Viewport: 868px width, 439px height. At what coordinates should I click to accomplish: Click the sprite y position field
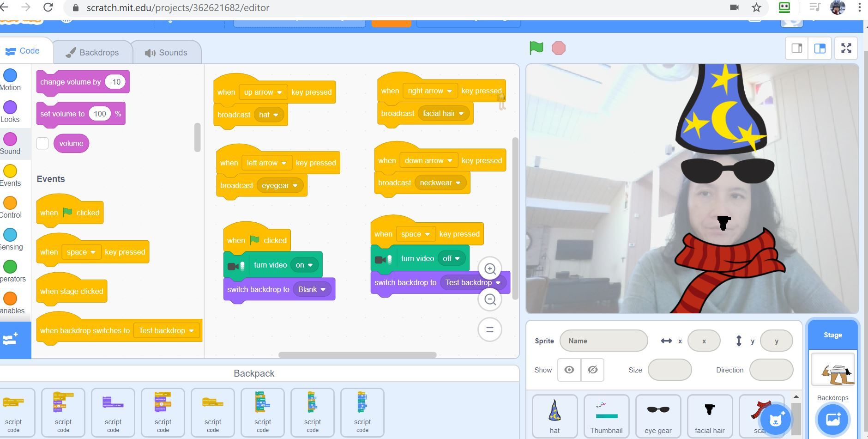click(777, 341)
